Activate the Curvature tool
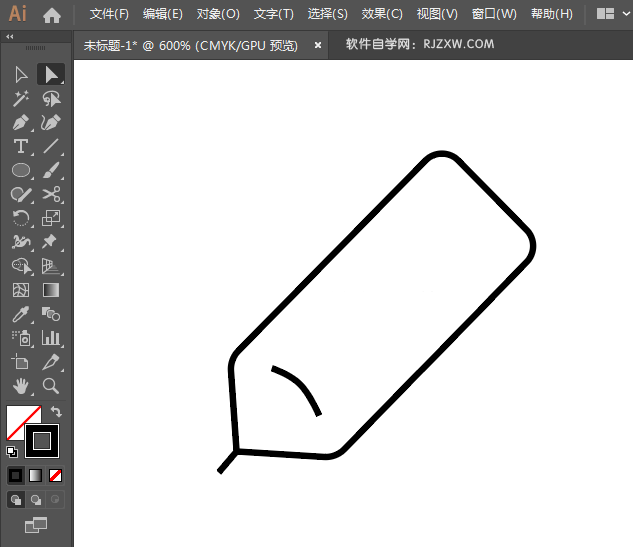Screen dimensions: 633x547 click(51, 122)
